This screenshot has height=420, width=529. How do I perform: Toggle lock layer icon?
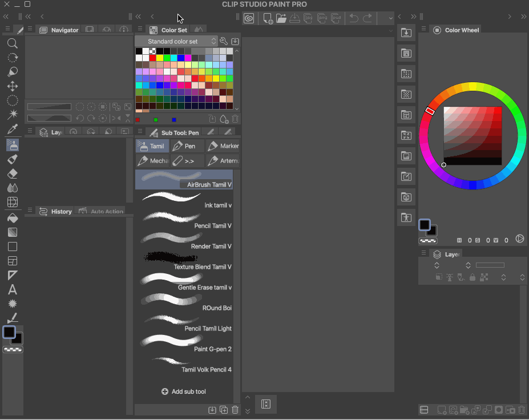473,277
